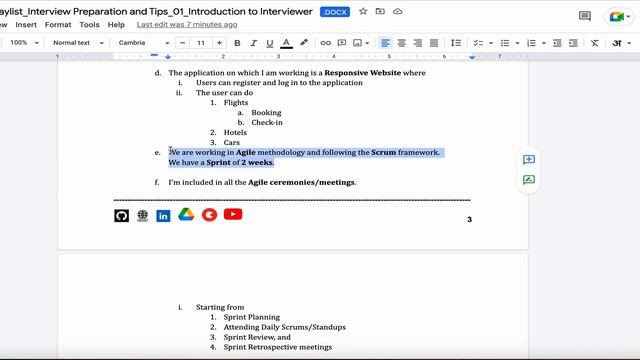Insert a link using the toolbar icon

pyautogui.click(x=325, y=43)
